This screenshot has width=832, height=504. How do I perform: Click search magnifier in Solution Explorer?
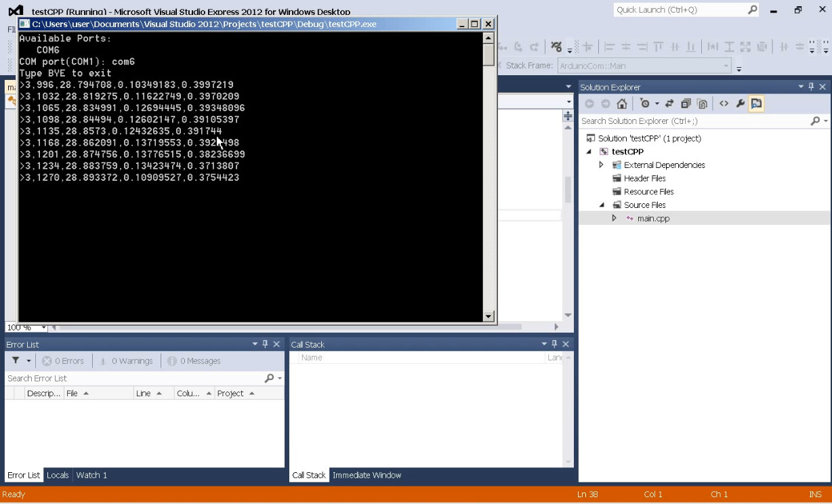tap(815, 121)
